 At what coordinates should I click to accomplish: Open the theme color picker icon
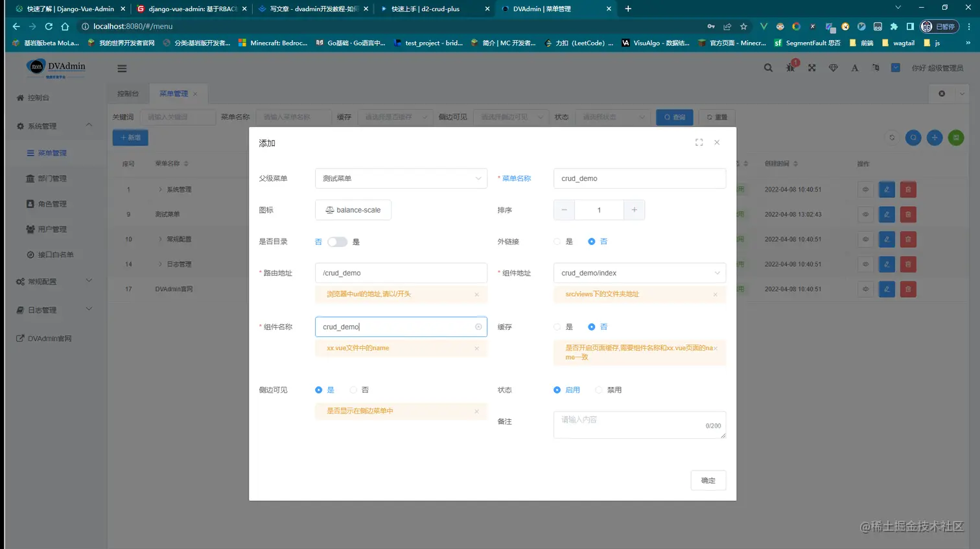[x=833, y=67]
